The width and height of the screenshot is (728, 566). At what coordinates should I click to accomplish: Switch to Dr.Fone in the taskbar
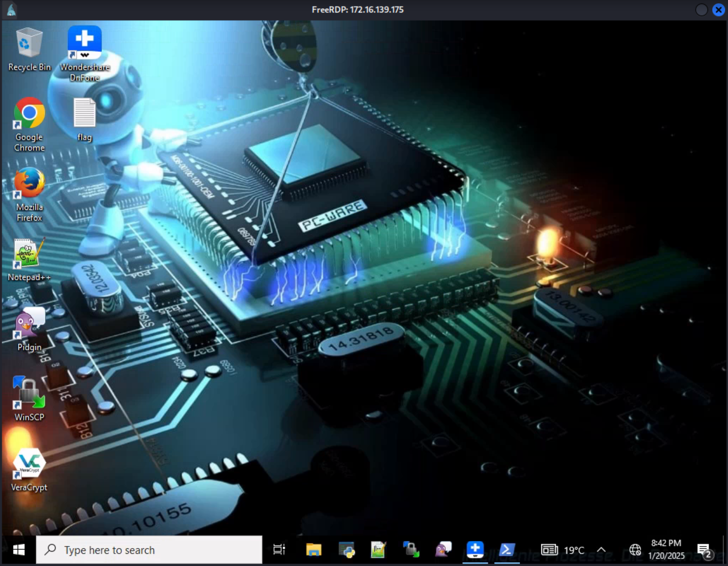pyautogui.click(x=475, y=549)
